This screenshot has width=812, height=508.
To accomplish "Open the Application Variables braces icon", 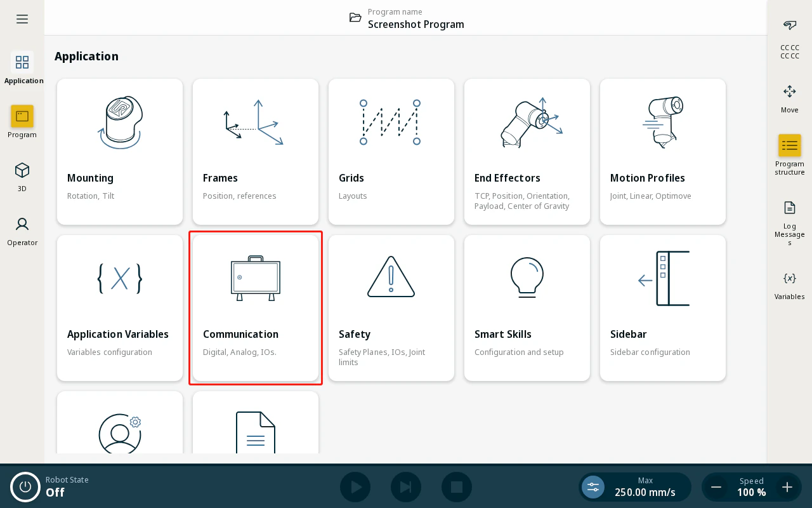I will 120,278.
